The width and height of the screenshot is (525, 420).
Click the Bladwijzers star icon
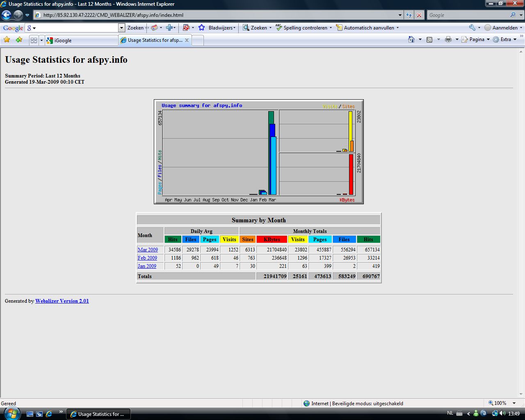pyautogui.click(x=202, y=28)
